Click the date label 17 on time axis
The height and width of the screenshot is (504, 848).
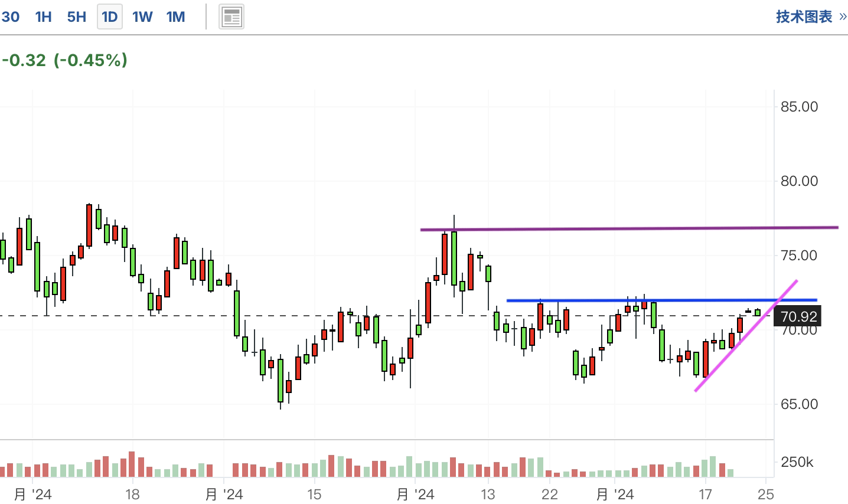point(705,494)
